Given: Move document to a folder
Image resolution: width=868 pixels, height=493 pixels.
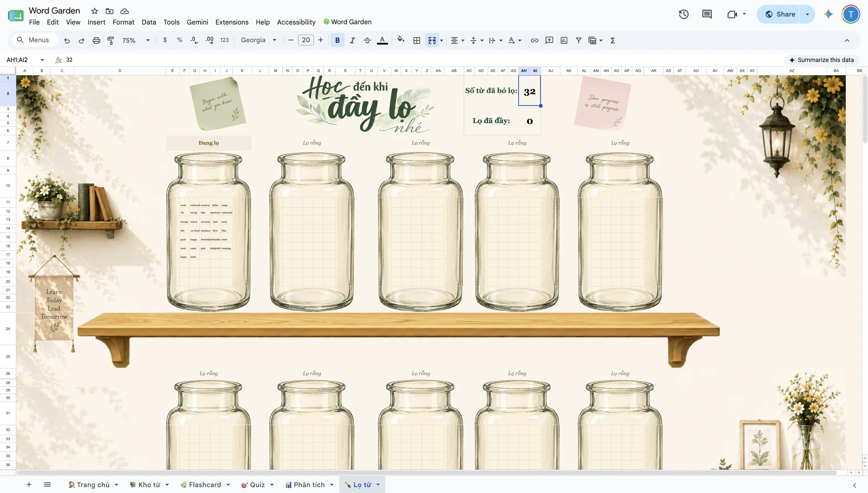Looking at the screenshot, I should (x=109, y=11).
